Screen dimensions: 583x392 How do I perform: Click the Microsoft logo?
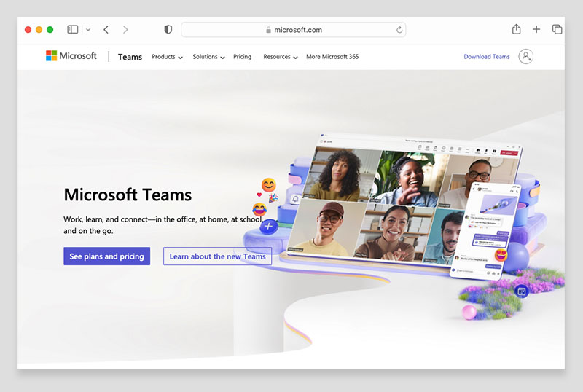click(x=71, y=56)
